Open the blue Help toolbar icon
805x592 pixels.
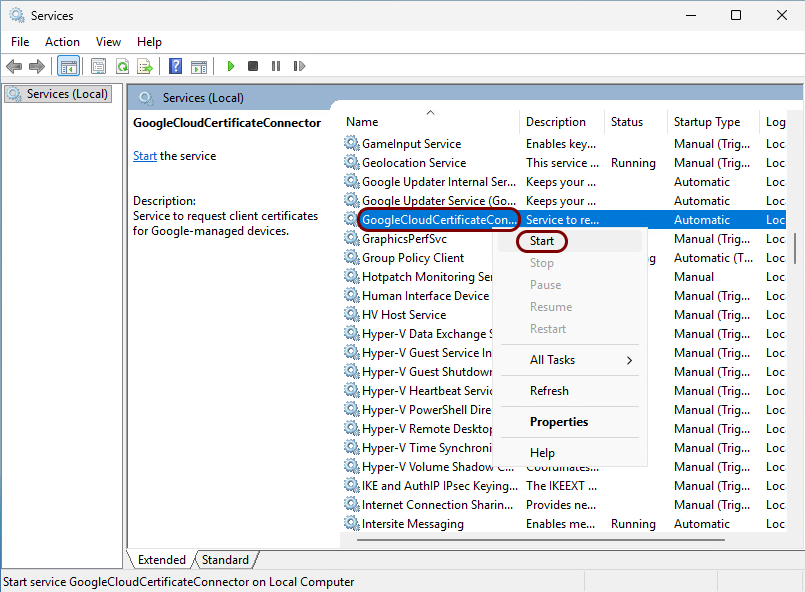(175, 66)
